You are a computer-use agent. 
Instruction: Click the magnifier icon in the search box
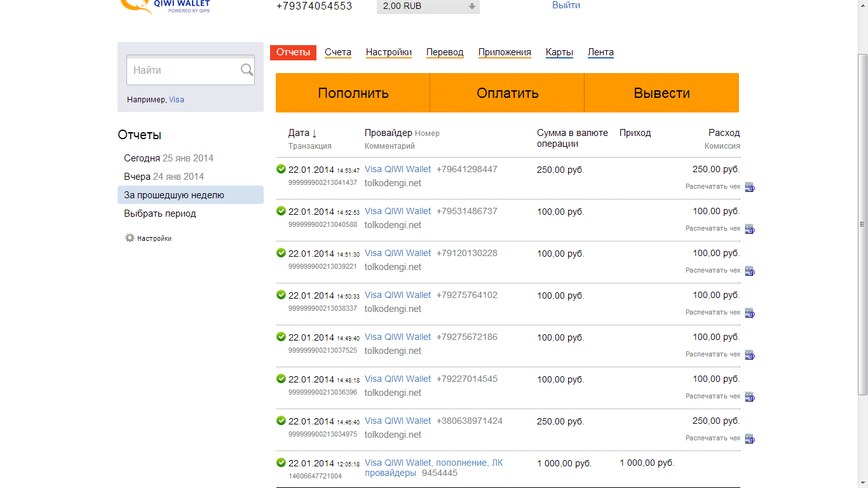point(247,70)
